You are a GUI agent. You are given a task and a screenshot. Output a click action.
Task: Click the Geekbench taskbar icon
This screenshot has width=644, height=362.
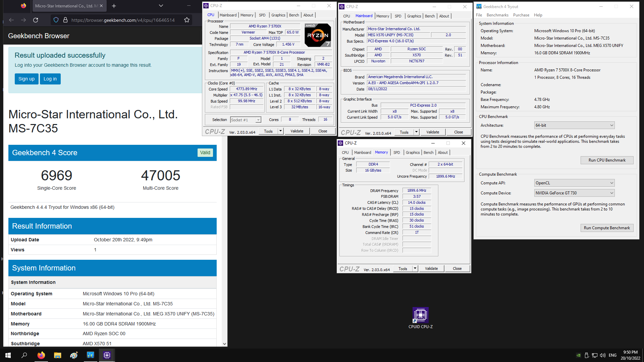point(90,355)
